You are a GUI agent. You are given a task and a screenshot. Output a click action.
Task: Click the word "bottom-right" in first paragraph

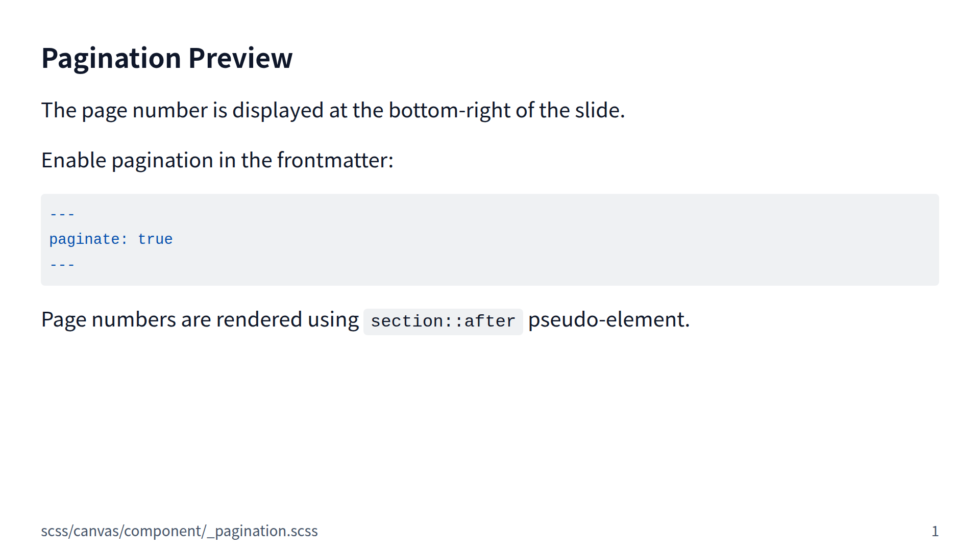(449, 110)
